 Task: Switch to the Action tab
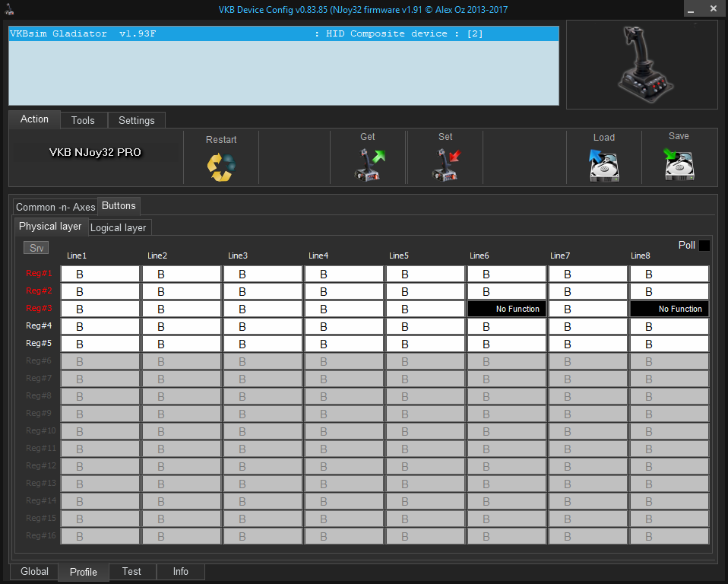click(34, 119)
